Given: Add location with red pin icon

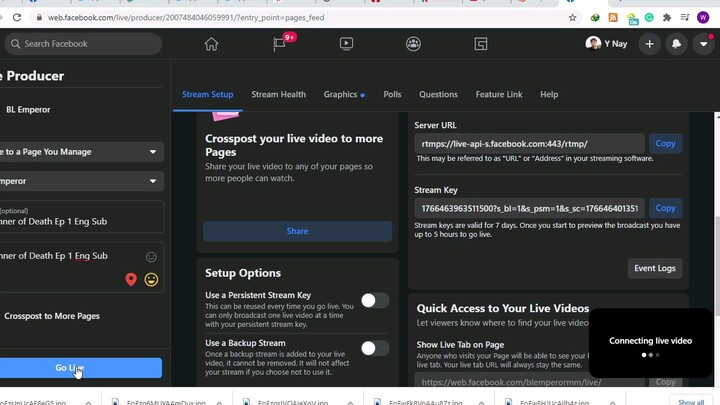Looking at the screenshot, I should [131, 279].
